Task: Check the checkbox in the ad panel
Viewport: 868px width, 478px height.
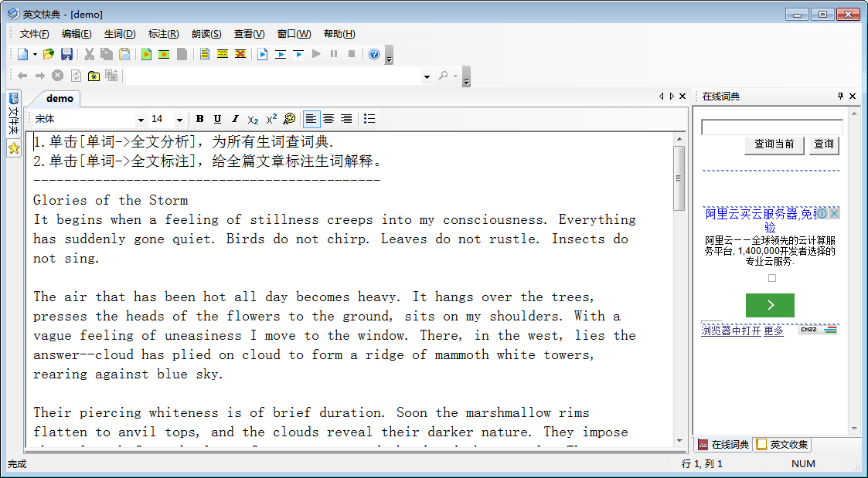Action: [x=771, y=278]
